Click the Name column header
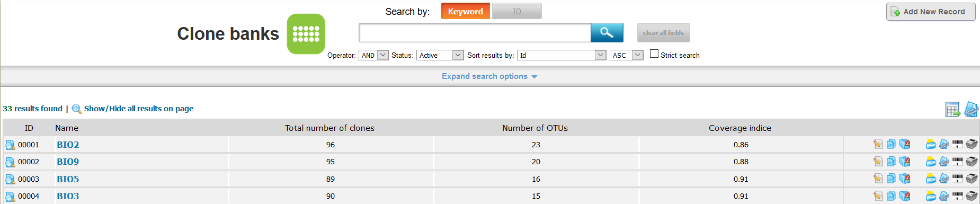Image resolution: width=980 pixels, height=204 pixels. click(x=67, y=128)
